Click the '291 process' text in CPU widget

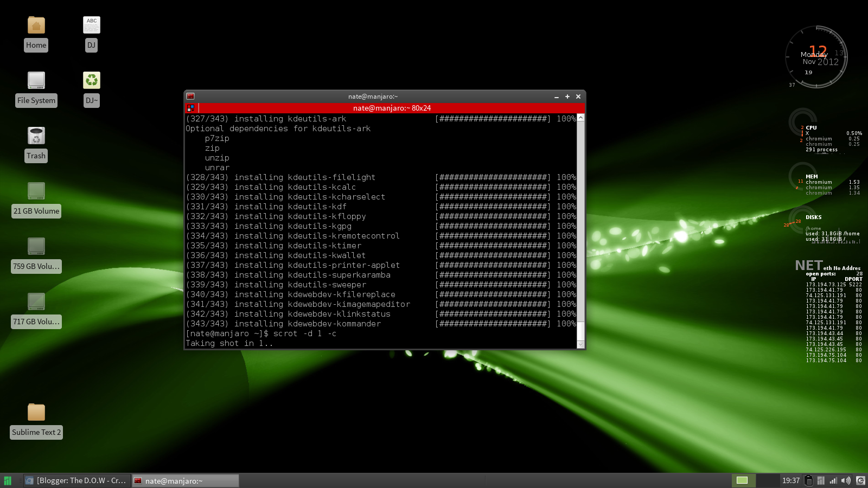821,150
